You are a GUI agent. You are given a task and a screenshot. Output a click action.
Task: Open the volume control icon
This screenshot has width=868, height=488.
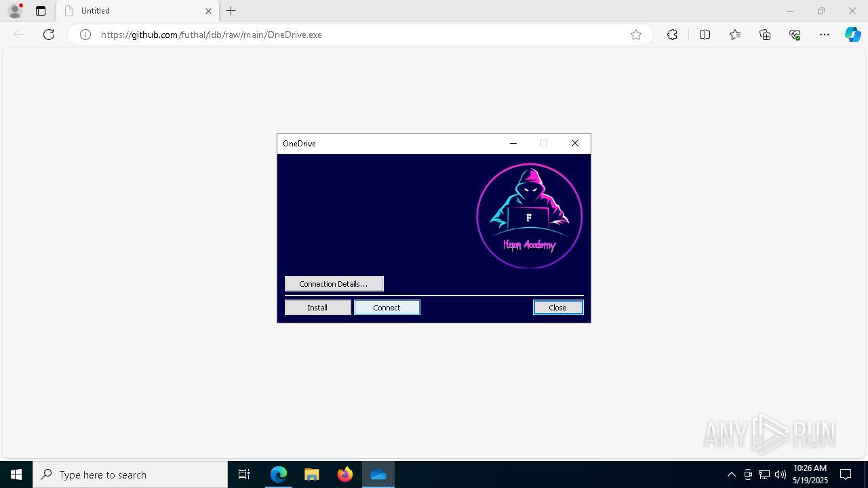pos(781,474)
